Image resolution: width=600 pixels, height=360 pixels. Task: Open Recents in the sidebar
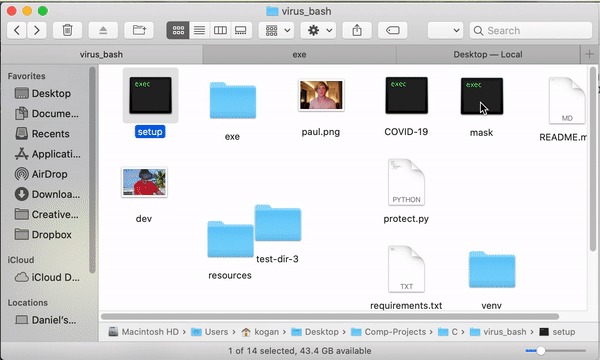click(x=42, y=134)
